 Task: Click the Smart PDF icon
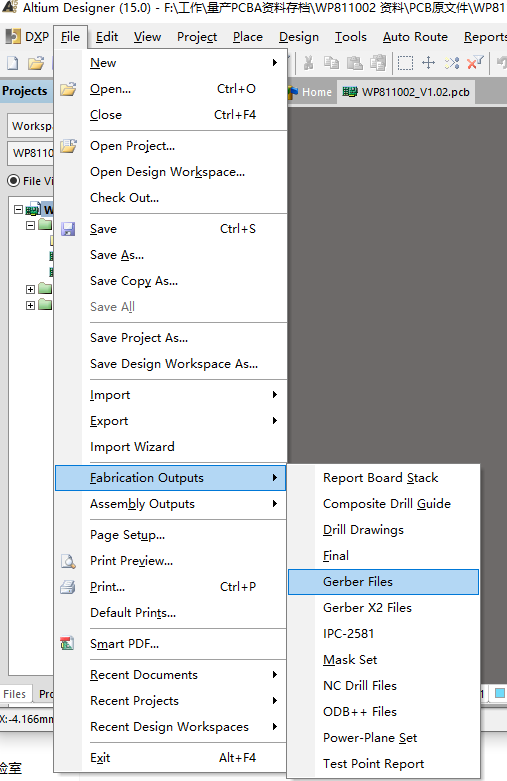(67, 644)
